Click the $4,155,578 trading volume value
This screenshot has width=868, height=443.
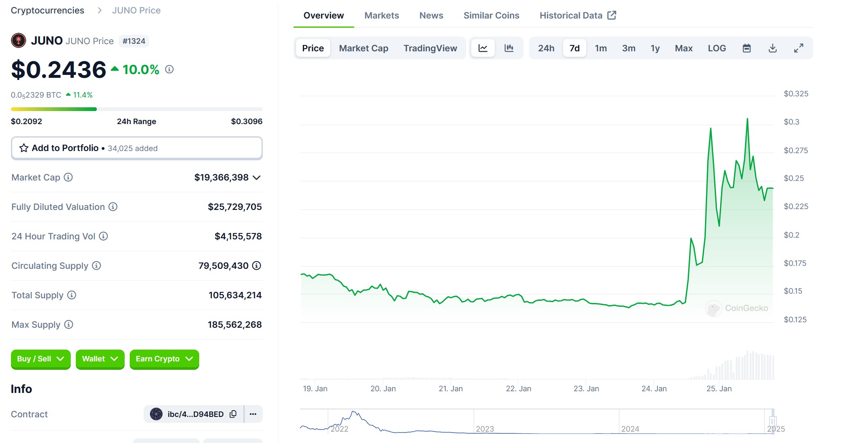point(238,236)
